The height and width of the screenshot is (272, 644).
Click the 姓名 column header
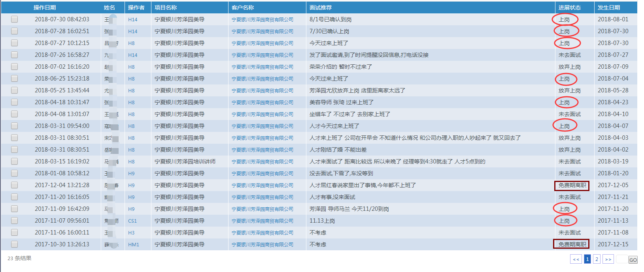(110, 8)
